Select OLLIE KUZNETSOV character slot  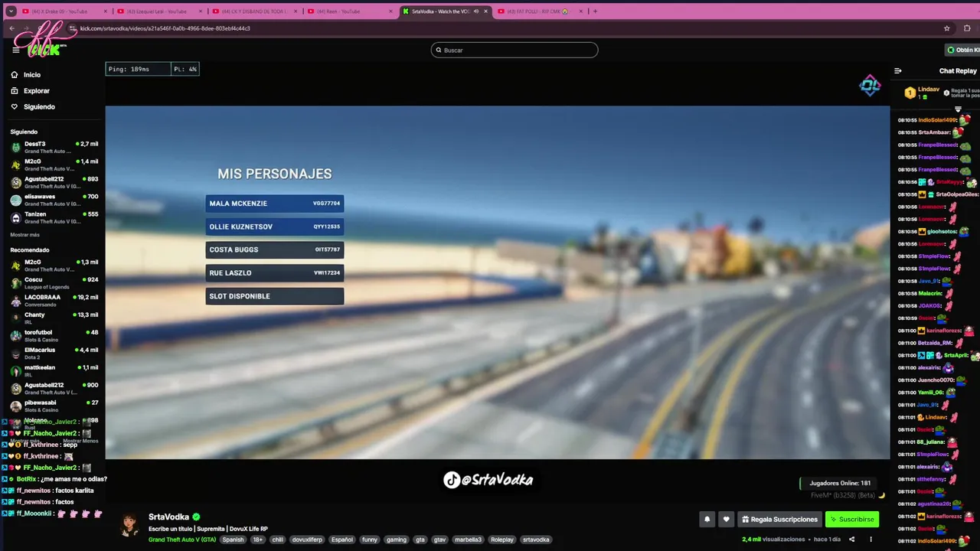click(x=275, y=227)
